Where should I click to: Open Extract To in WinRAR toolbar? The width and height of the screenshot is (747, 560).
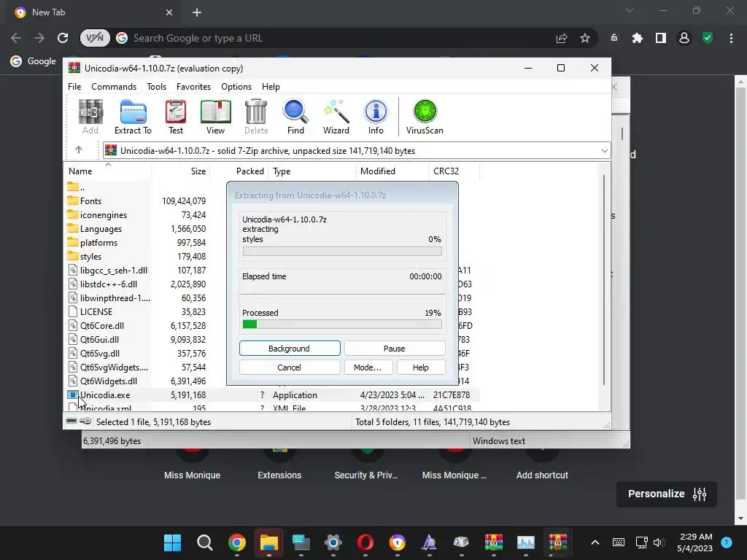(x=133, y=117)
